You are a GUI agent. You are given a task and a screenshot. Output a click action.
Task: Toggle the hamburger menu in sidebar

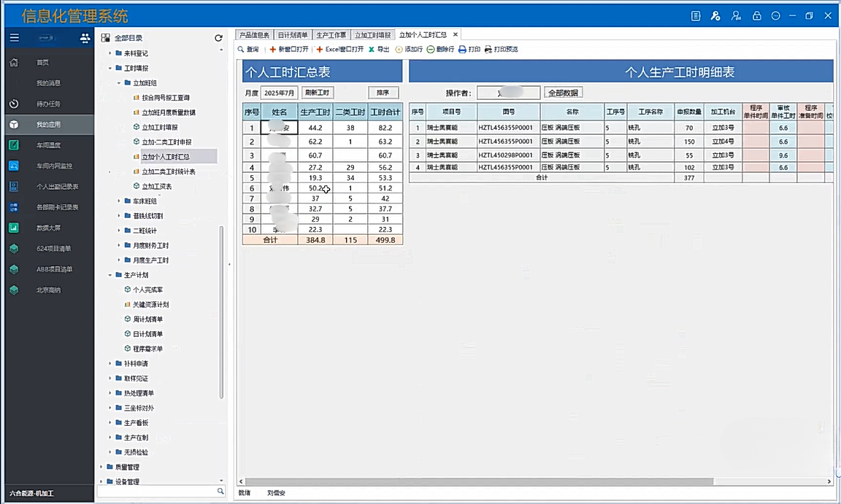point(14,38)
